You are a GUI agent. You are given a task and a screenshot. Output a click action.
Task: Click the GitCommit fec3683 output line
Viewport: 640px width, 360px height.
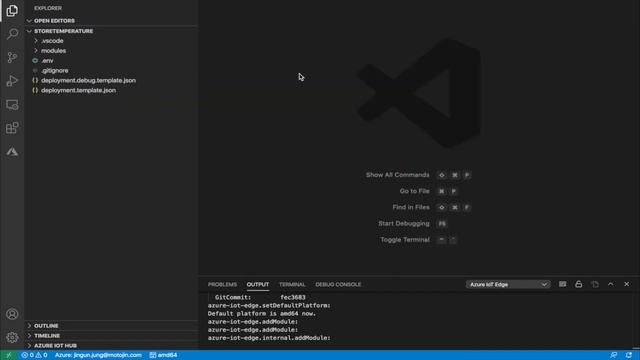click(x=260, y=298)
